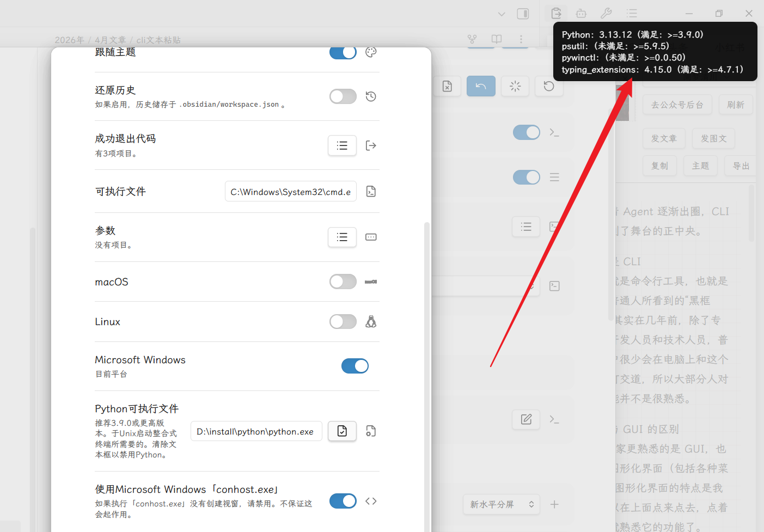Click the 导出 button
Viewport: 764px width, 532px height.
pos(741,166)
